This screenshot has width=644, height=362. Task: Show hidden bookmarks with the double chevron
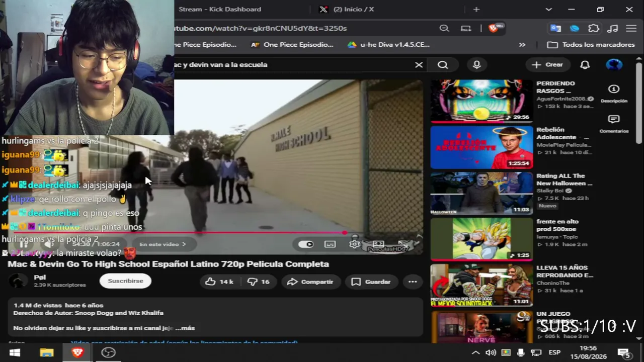pos(522,45)
